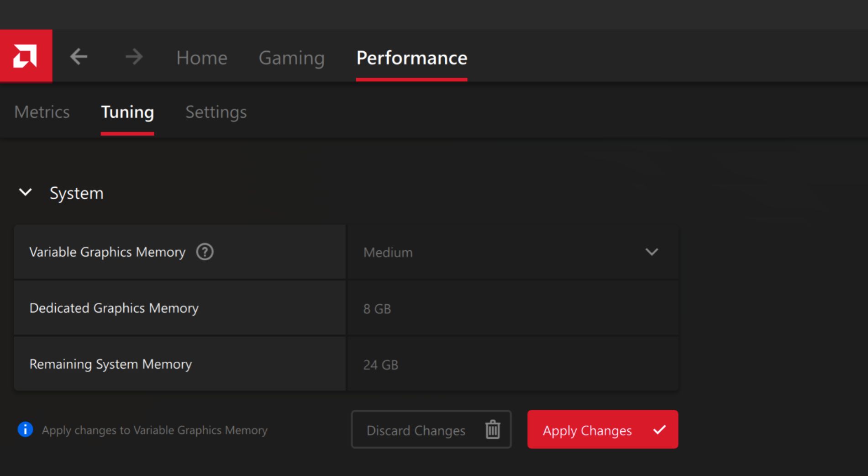Click the 8 GB dedicated memory value
This screenshot has width=868, height=476.
coord(377,309)
